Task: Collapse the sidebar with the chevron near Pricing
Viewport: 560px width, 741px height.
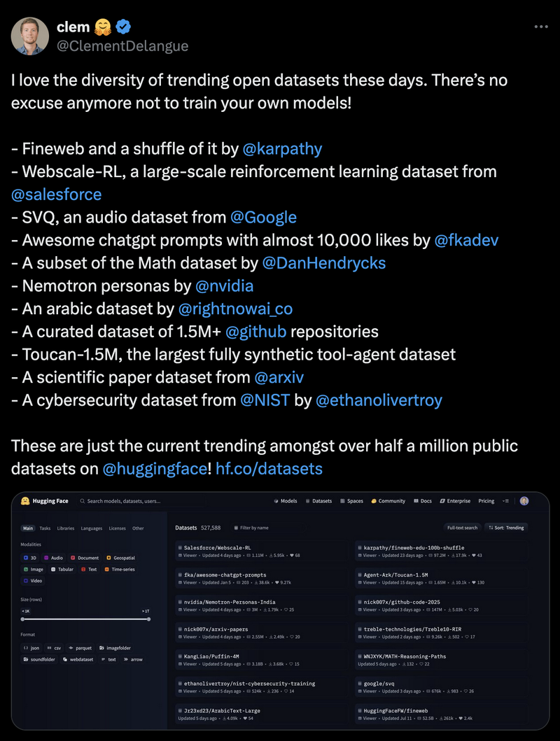Action: coord(505,501)
